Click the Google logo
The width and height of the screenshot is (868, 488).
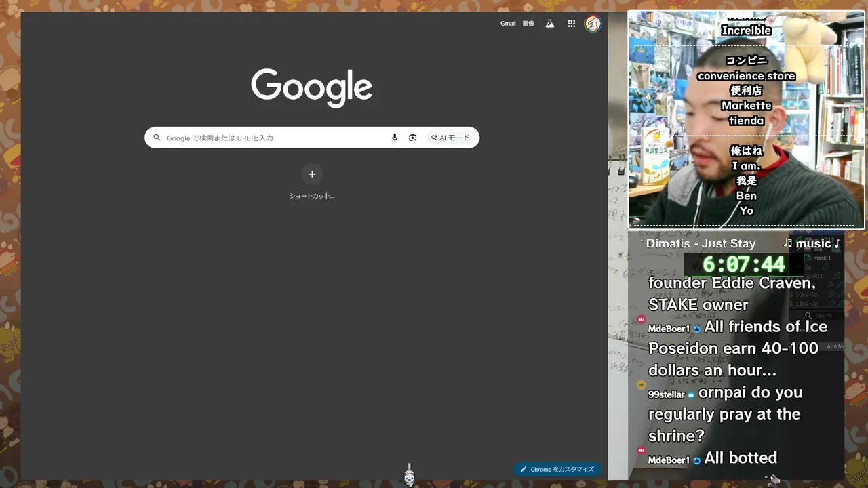[x=312, y=88]
